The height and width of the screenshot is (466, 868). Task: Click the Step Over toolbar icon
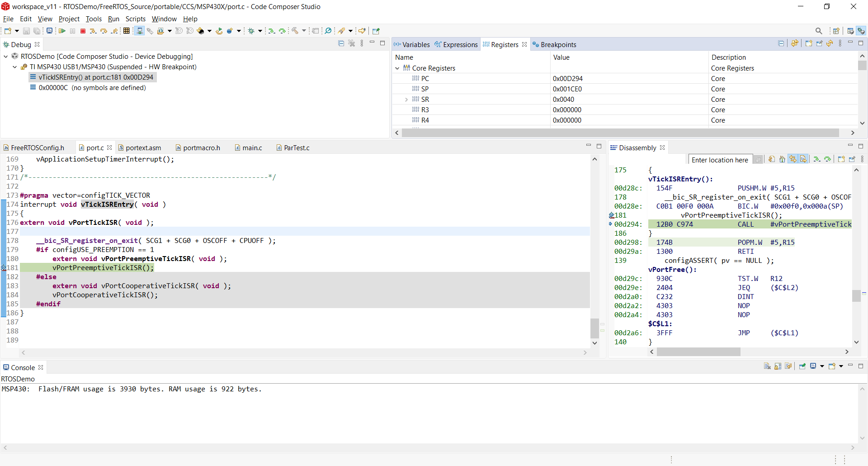(x=104, y=31)
